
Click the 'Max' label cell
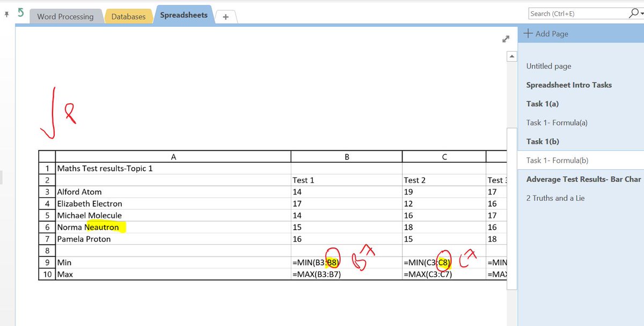point(173,274)
